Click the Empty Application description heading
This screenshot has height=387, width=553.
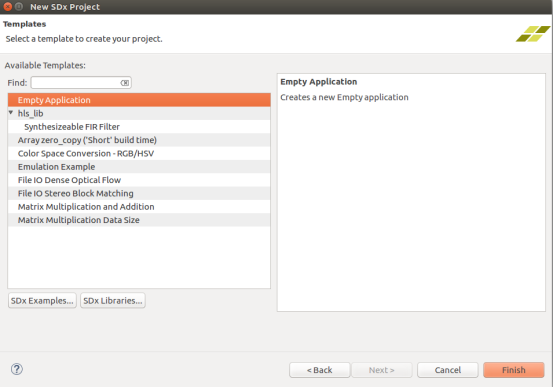click(318, 82)
